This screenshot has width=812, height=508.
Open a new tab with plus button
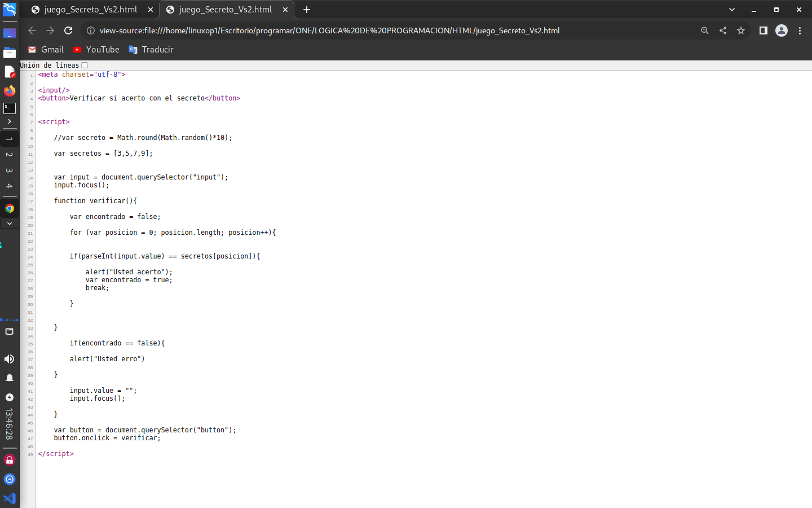pyautogui.click(x=307, y=10)
